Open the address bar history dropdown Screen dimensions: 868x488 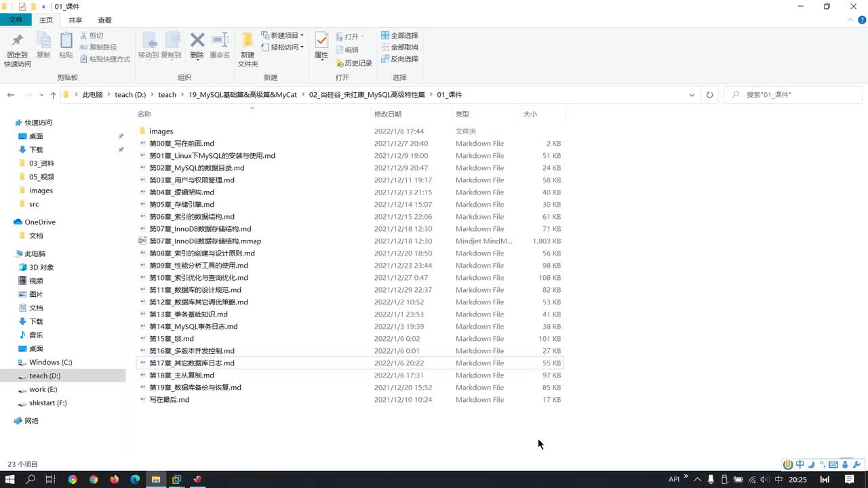692,95
